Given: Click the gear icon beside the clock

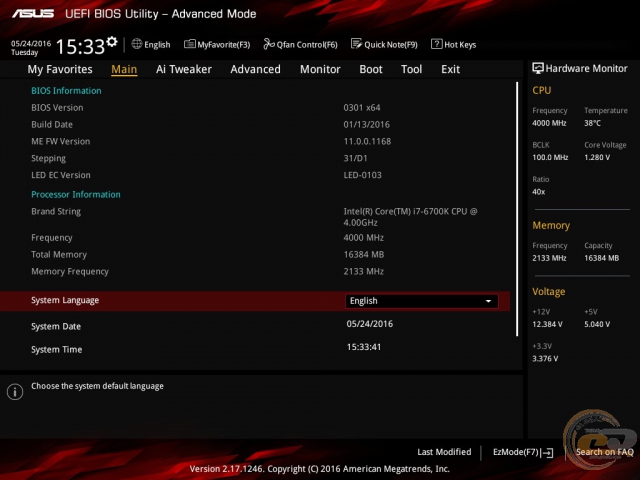Looking at the screenshot, I should coord(111,42).
